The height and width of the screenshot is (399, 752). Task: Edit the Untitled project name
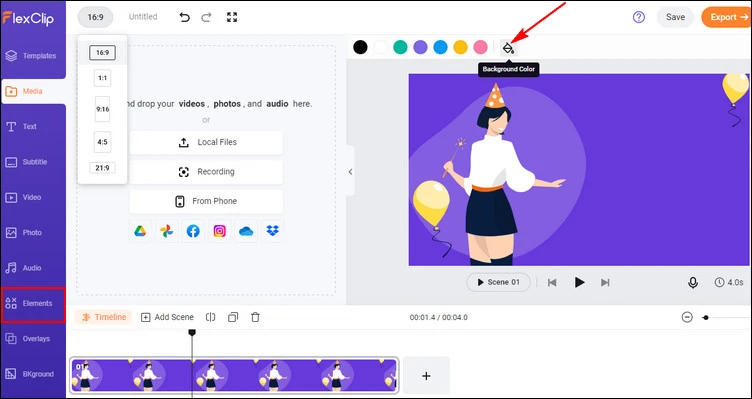(143, 17)
